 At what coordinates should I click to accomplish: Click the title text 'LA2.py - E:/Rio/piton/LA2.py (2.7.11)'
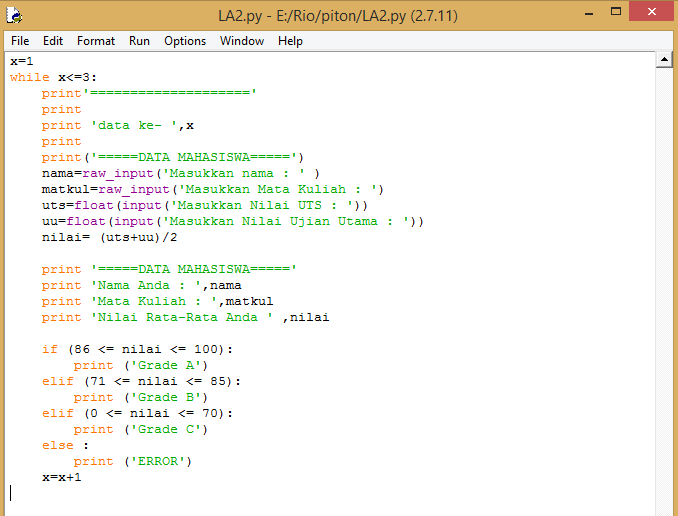click(338, 16)
